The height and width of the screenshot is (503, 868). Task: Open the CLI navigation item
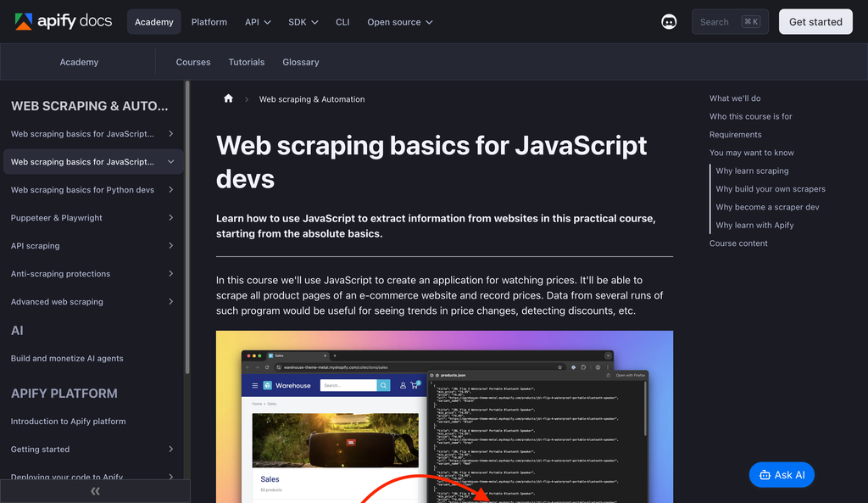342,21
